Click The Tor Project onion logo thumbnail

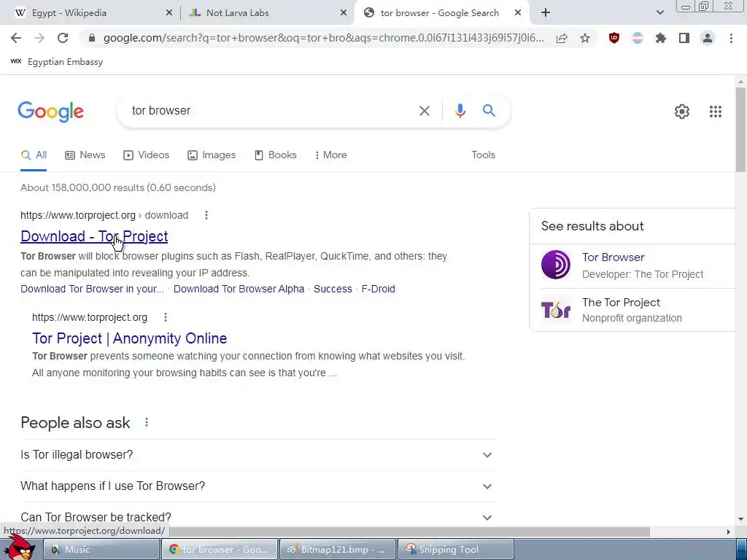(555, 309)
